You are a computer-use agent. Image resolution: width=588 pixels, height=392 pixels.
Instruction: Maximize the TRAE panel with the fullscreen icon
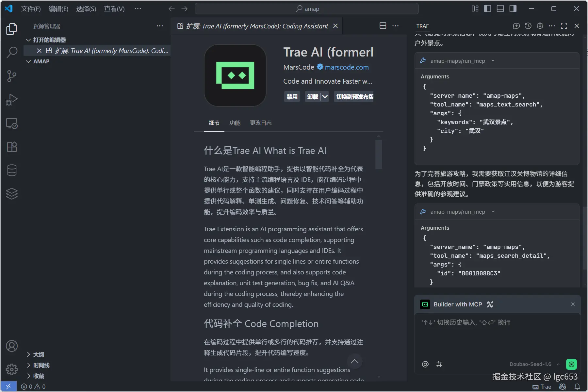point(564,26)
